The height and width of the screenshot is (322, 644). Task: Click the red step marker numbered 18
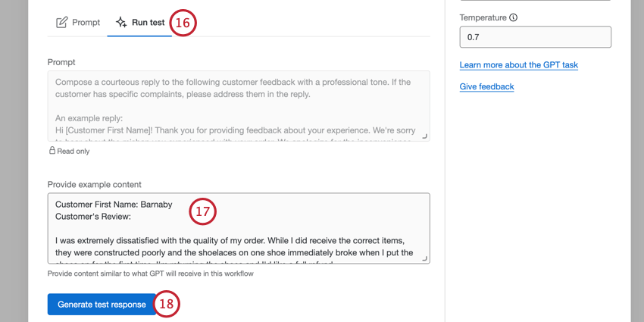pos(167,305)
